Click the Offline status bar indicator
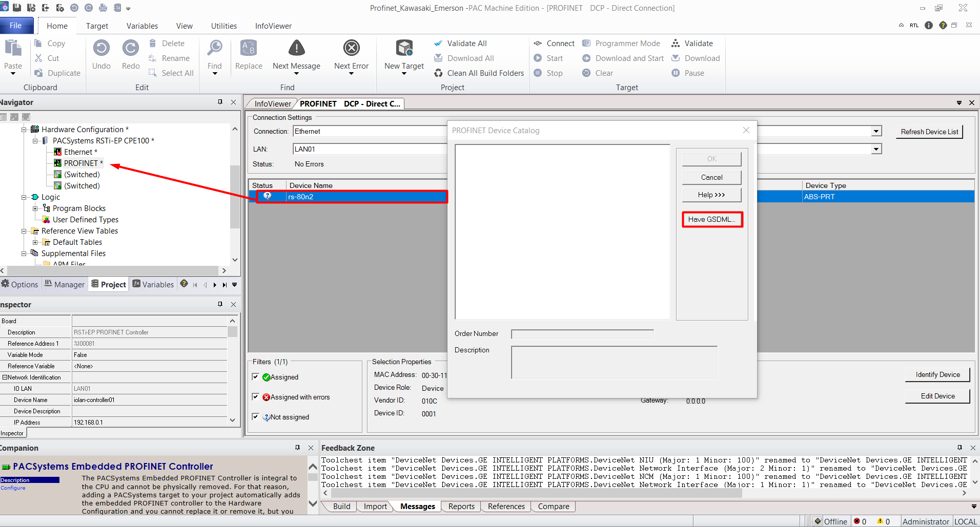Image resolution: width=980 pixels, height=527 pixels. pyautogui.click(x=830, y=521)
